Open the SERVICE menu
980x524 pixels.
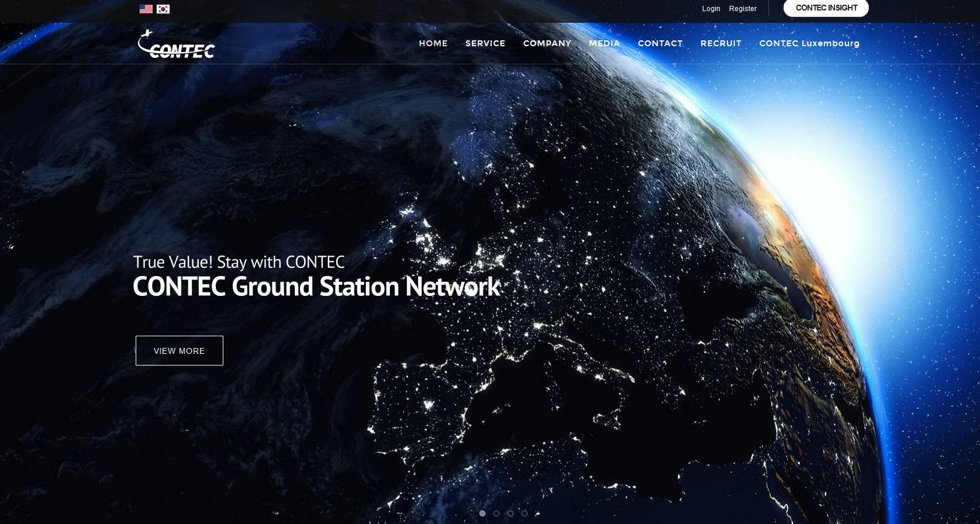point(485,43)
